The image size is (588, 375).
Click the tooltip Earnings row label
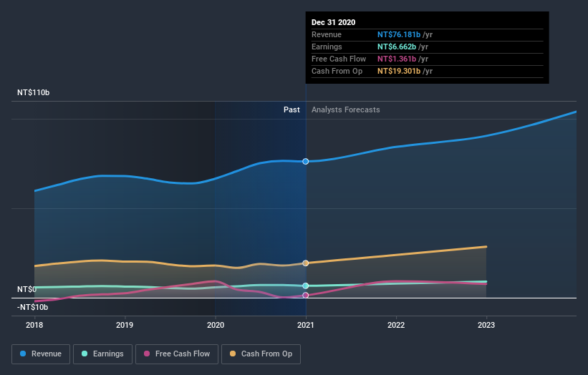point(327,47)
